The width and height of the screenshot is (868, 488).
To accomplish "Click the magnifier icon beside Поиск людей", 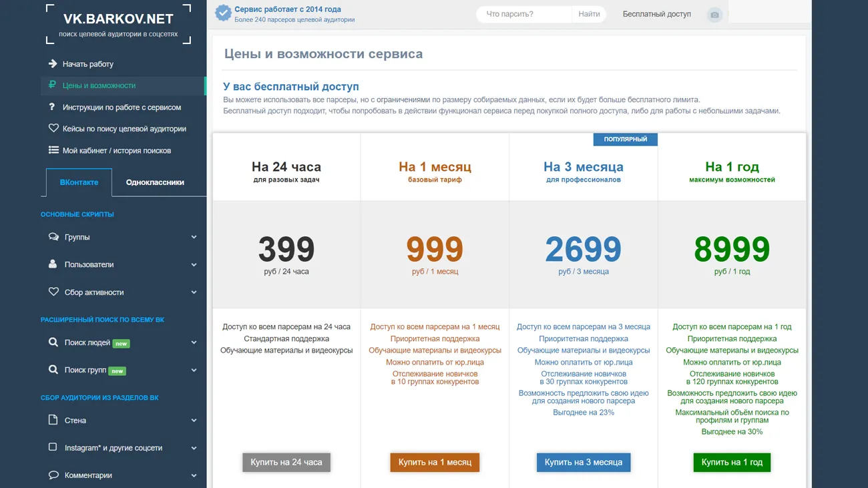I will point(53,342).
